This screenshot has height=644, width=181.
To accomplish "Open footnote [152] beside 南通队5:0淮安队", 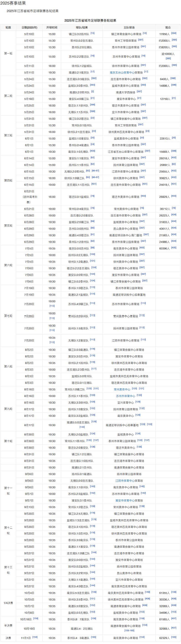I will (92, 605).
